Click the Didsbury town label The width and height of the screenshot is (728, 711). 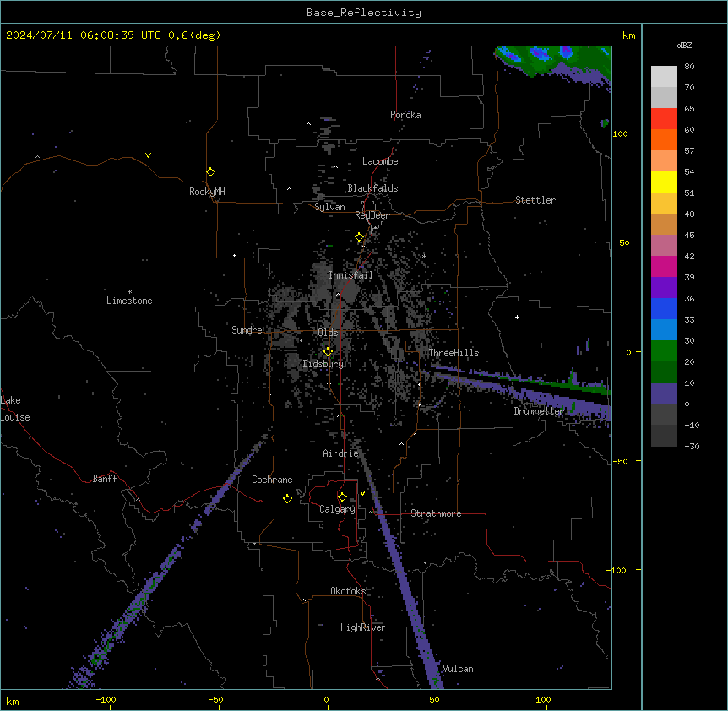tap(323, 364)
